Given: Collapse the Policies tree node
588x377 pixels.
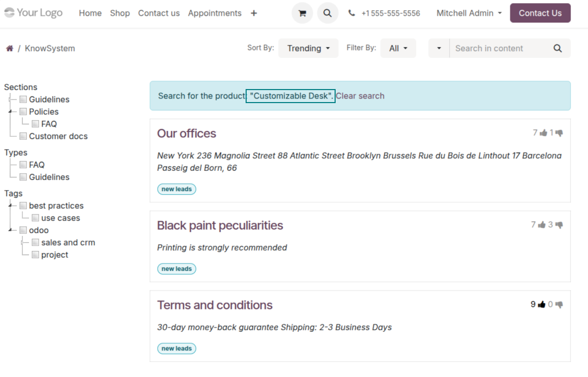Looking at the screenshot, I should (10, 112).
